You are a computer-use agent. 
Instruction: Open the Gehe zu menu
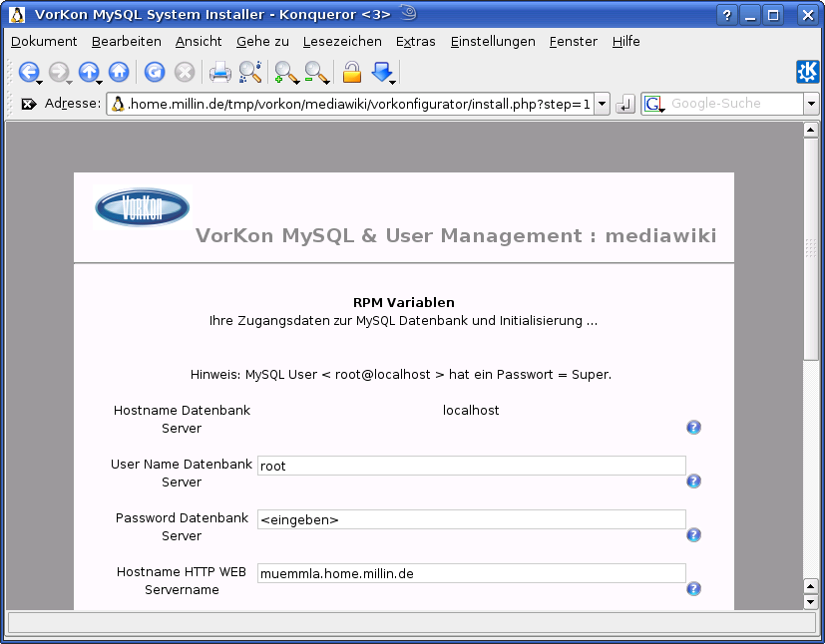pos(262,42)
